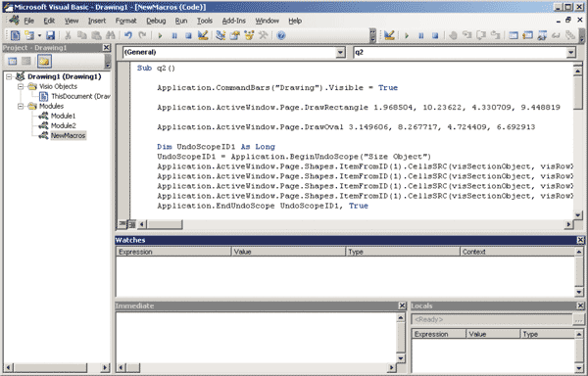Click the Redo arrow icon

pyautogui.click(x=142, y=35)
